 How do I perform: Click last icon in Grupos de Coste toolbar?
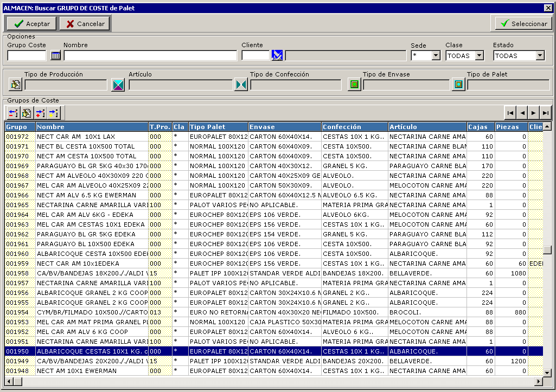pos(53,113)
